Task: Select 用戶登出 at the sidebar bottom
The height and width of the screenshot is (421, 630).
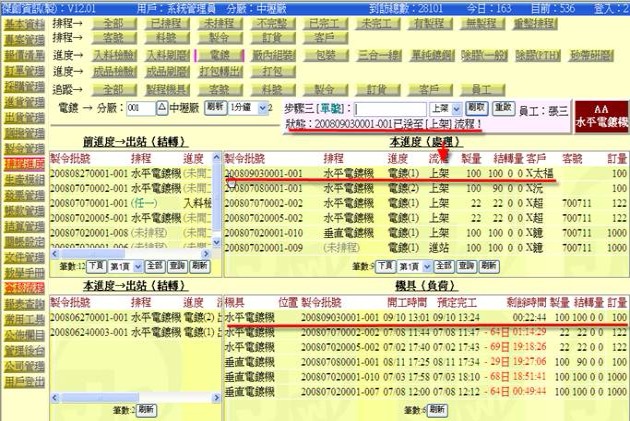Action: pos(23,381)
